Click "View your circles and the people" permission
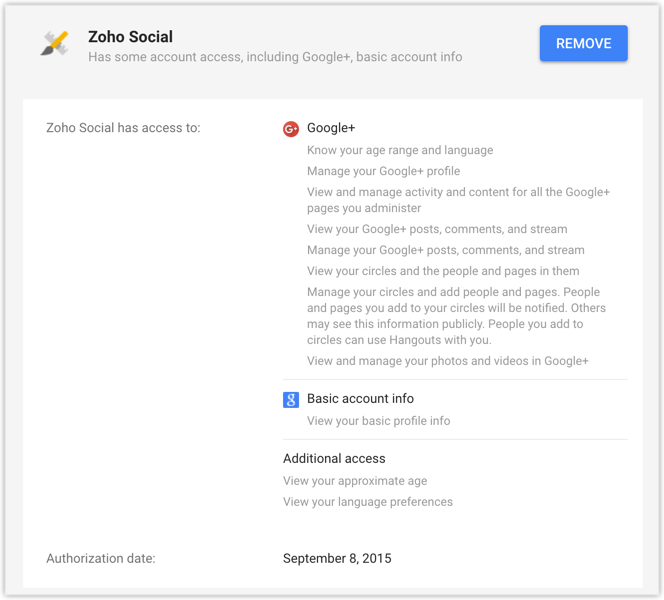The width and height of the screenshot is (664, 600). click(443, 271)
